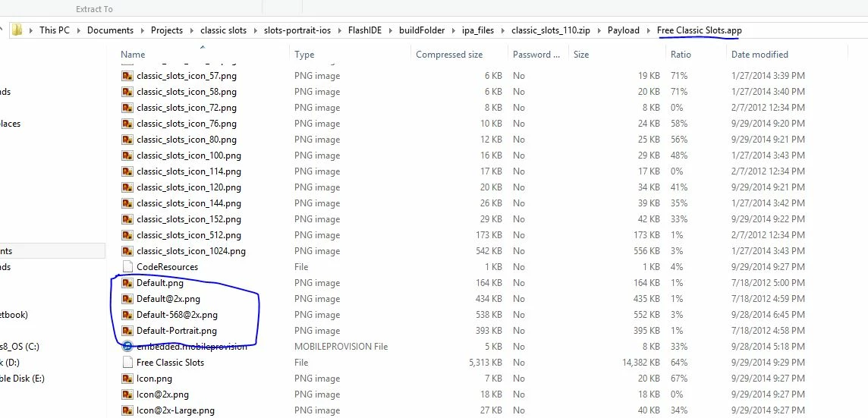The image size is (868, 418).
Task: Go to Payload breadcrumb
Action: click(x=624, y=30)
